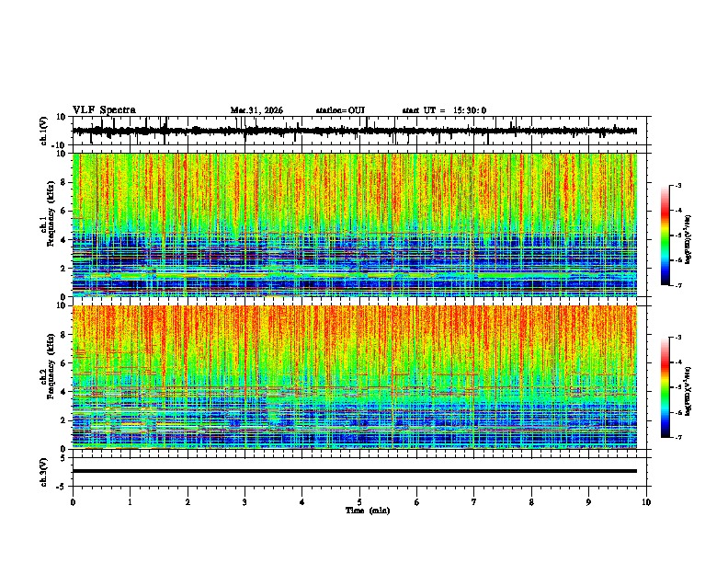Click the 9 tick on time axis
This screenshot has height=563, width=728.
[588, 502]
